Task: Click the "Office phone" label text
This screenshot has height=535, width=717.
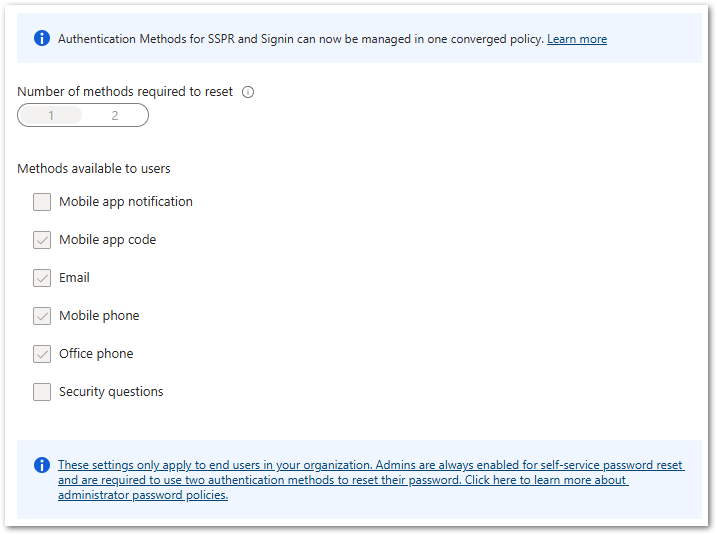Action: (96, 354)
